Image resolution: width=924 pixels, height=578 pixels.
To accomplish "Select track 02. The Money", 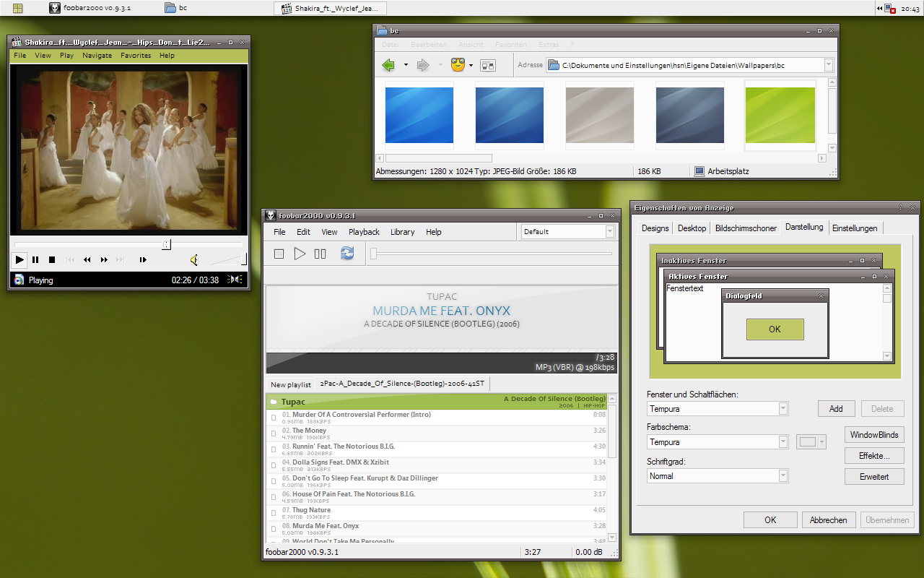I will tap(437, 433).
